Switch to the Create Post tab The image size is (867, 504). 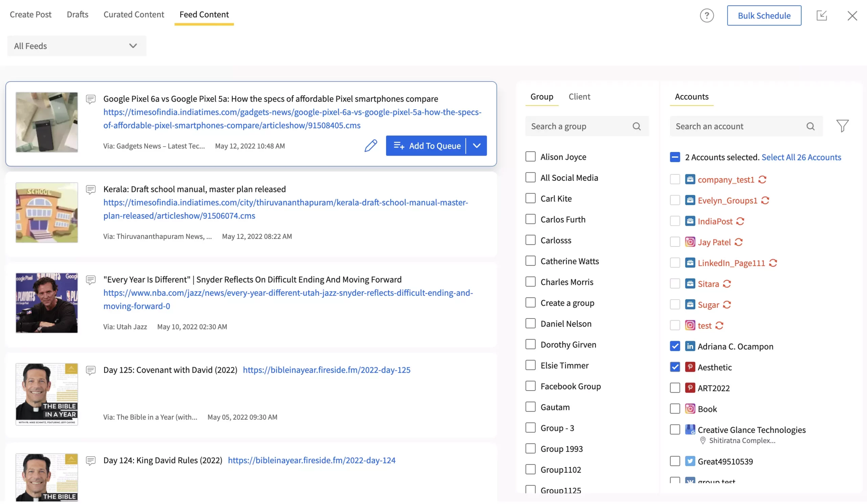[30, 15]
